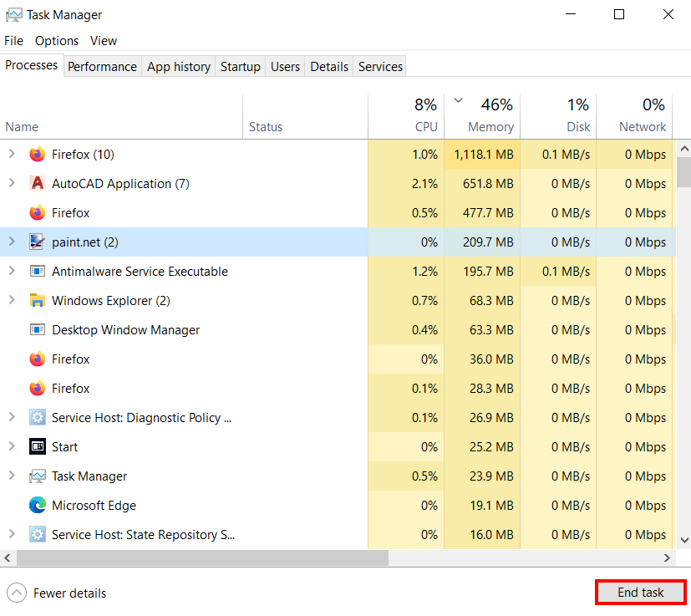
Task: Click the horizontal scrollbar right arrow
Action: tap(668, 557)
